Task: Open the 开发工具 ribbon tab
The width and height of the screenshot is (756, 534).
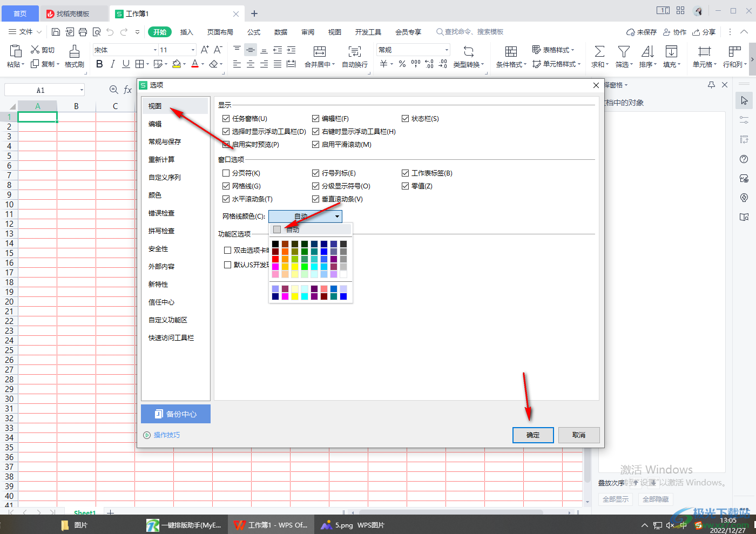Action: [368, 32]
